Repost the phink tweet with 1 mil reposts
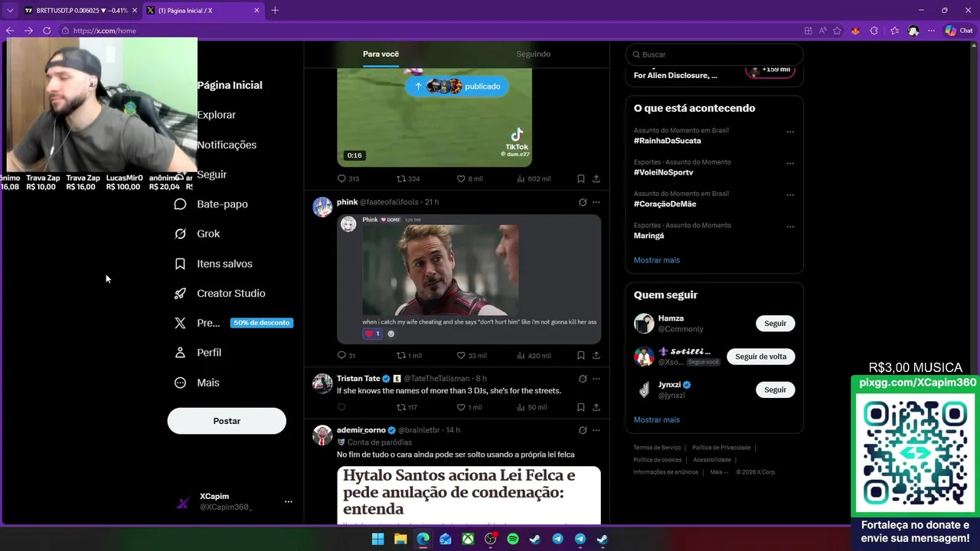This screenshot has width=980, height=551. (409, 355)
